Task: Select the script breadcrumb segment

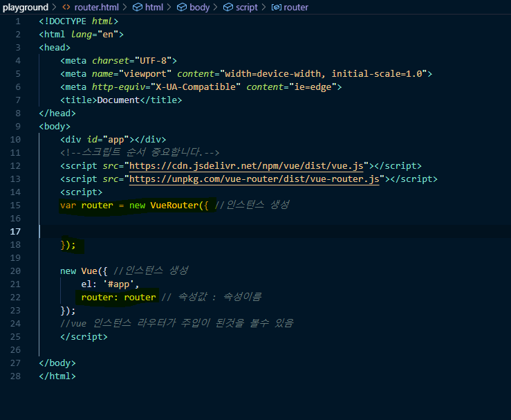Action: click(247, 7)
